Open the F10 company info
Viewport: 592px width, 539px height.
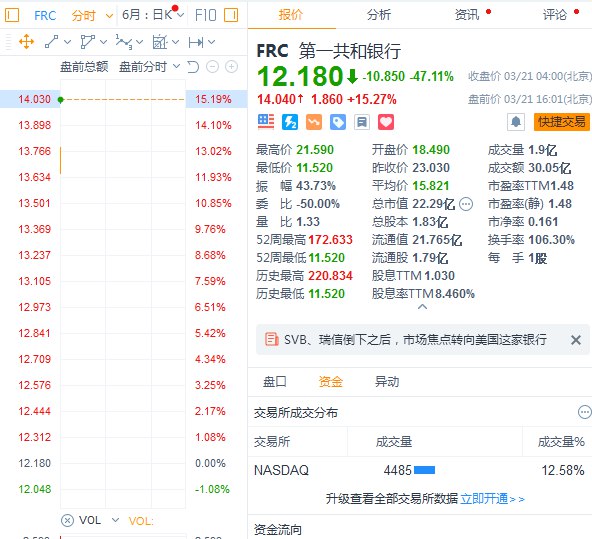tap(205, 15)
